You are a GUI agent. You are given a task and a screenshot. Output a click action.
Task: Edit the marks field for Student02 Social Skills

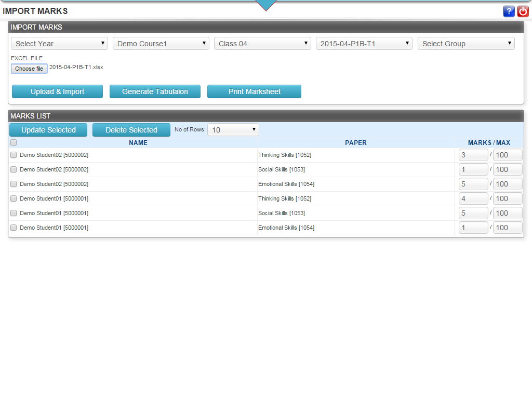click(473, 170)
